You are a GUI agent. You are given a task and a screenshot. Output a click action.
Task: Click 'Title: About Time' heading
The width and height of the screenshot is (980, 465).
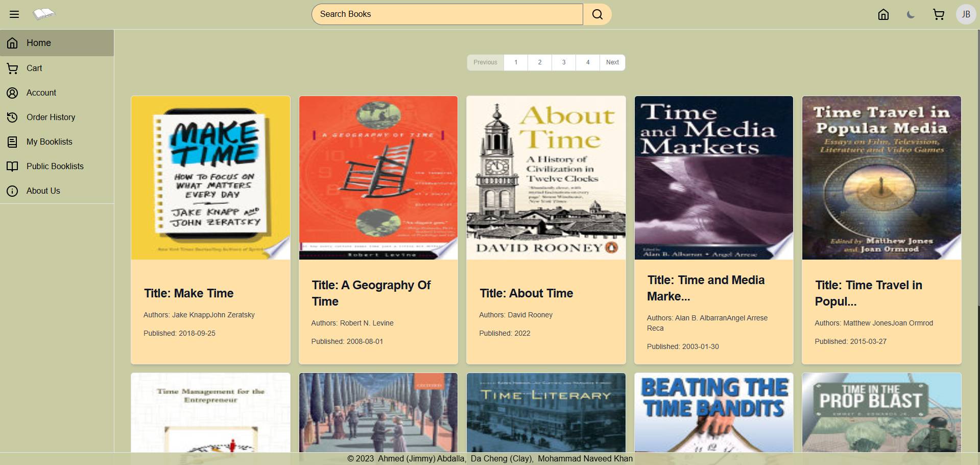tap(526, 293)
